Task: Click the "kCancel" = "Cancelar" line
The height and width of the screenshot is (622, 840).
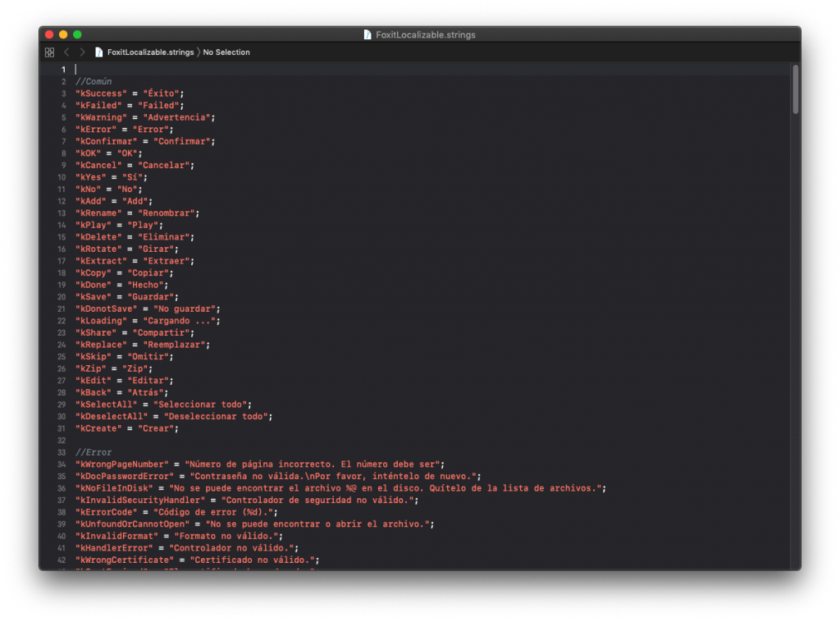Action: tap(135, 165)
